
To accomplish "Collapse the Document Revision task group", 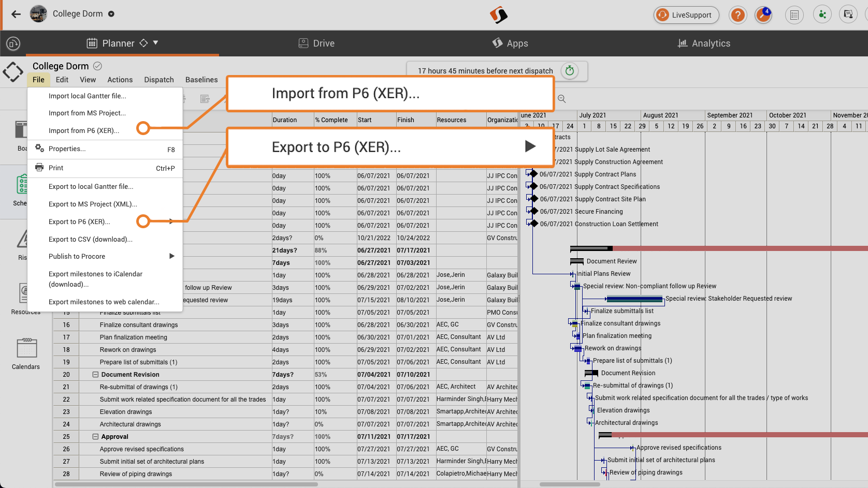I will point(95,375).
